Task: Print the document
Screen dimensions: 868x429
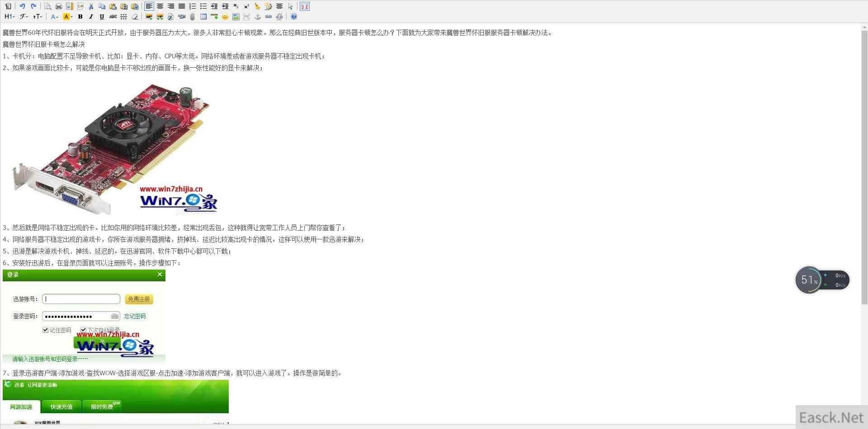Action: pos(58,6)
